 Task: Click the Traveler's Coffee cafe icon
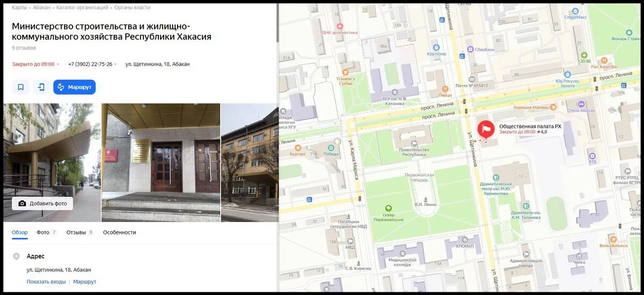coord(346,72)
